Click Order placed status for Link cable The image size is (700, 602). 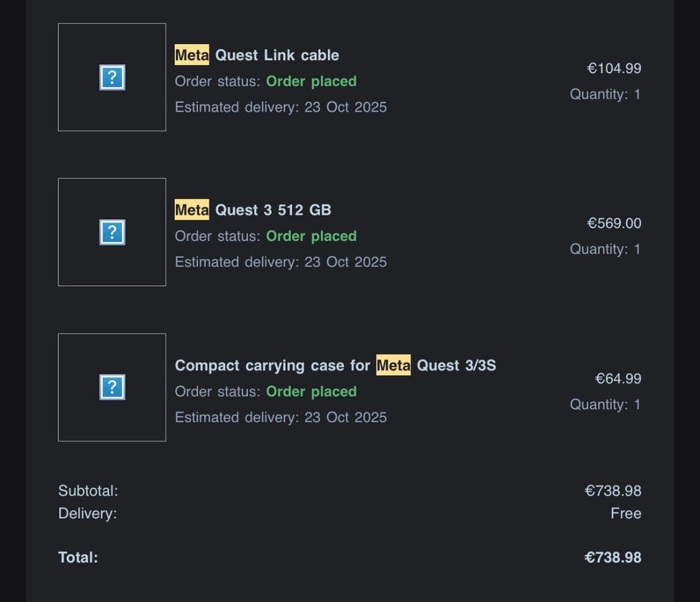311,81
